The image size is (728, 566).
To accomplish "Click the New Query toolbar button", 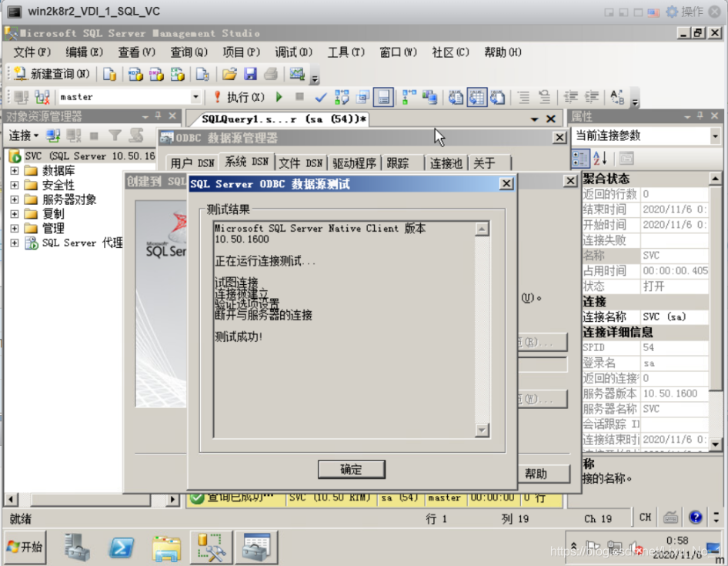I will 52,74.
